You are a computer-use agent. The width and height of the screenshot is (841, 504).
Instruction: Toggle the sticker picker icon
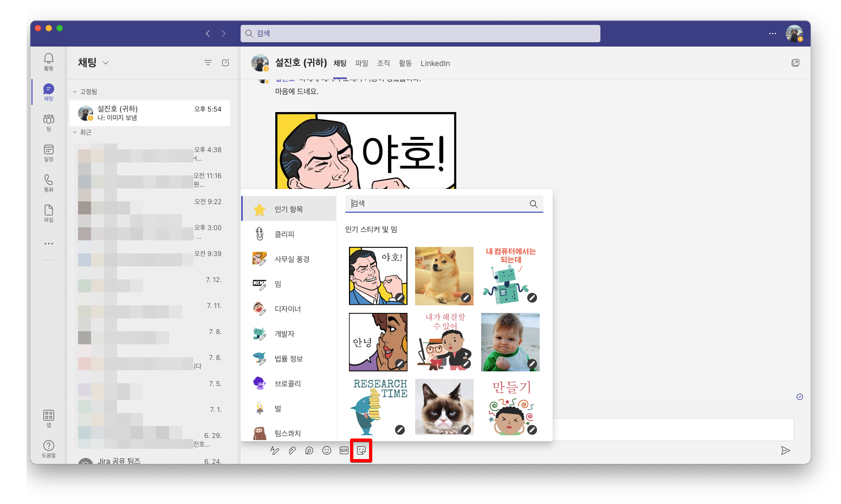[361, 450]
